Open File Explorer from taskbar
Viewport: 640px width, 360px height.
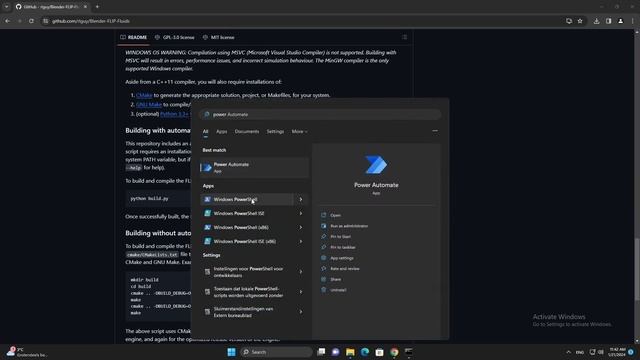(x=350, y=352)
